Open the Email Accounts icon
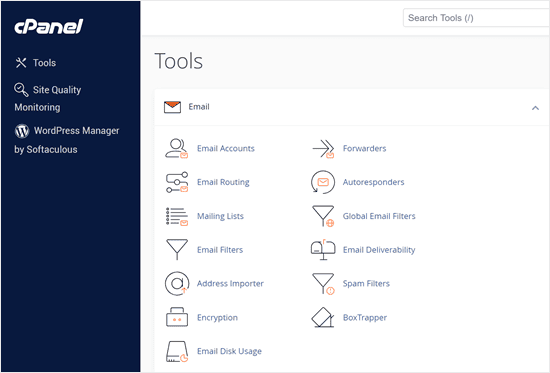Viewport: 550px width, 373px height. pyautogui.click(x=177, y=149)
